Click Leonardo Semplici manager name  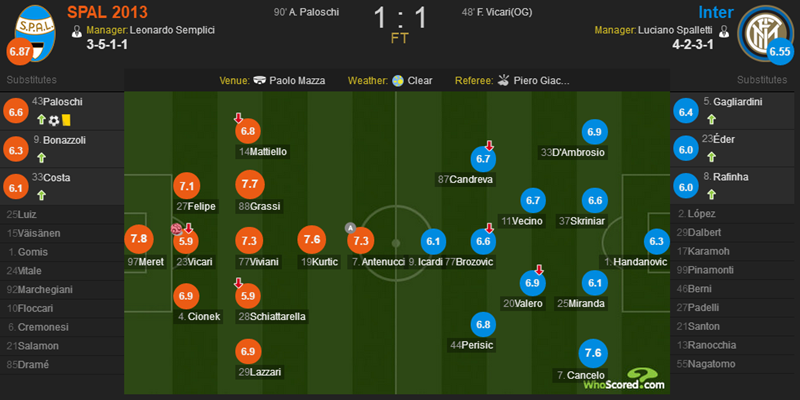[x=172, y=30]
